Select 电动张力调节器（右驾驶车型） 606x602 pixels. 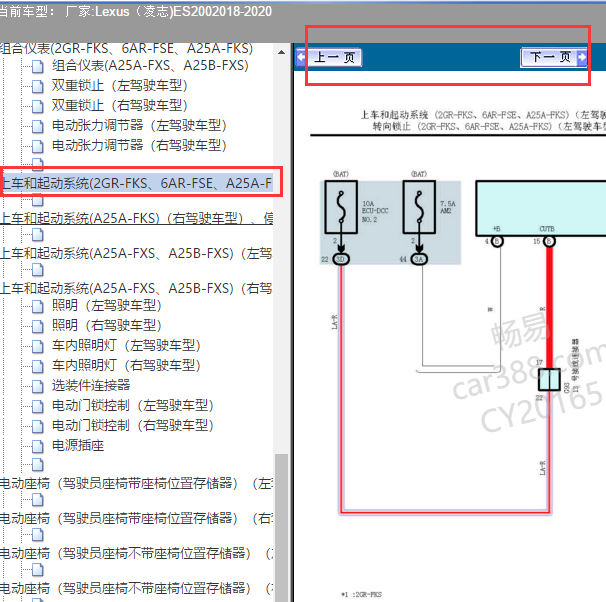tap(139, 146)
